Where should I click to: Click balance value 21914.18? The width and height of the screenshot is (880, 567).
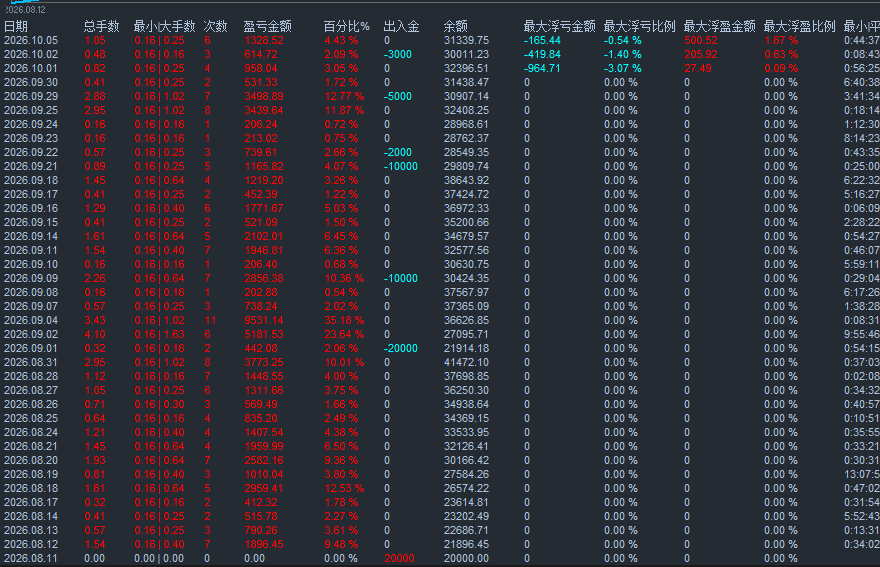466,348
